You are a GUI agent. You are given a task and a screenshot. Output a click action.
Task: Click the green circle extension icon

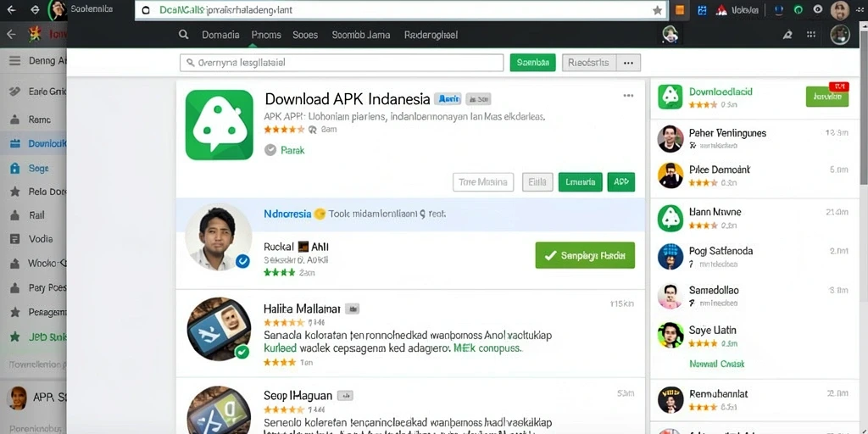798,10
